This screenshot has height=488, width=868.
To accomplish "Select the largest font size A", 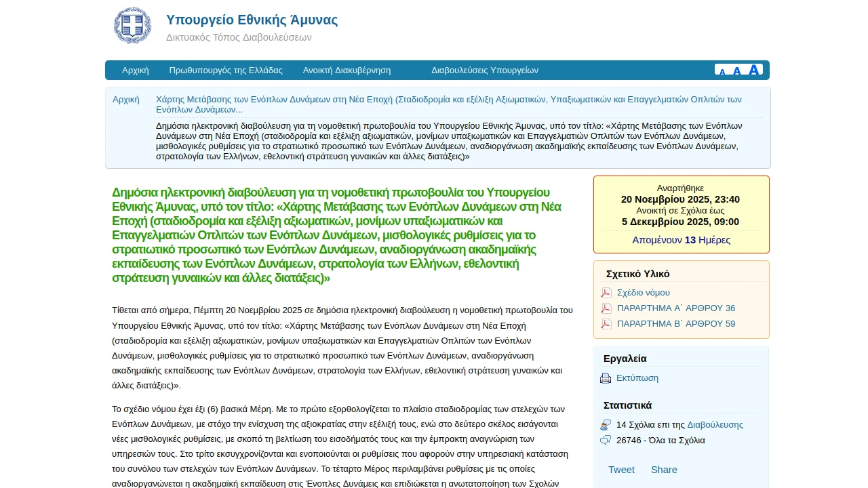I will 753,70.
